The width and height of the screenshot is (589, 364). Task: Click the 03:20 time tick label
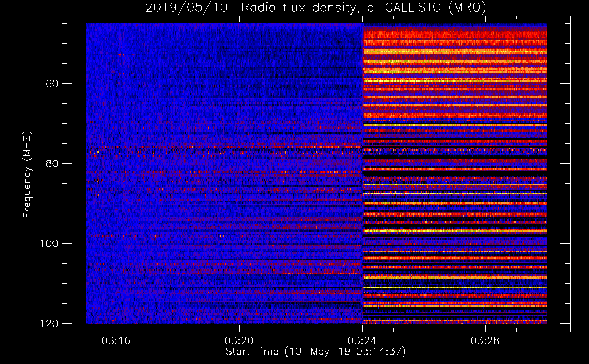click(239, 341)
